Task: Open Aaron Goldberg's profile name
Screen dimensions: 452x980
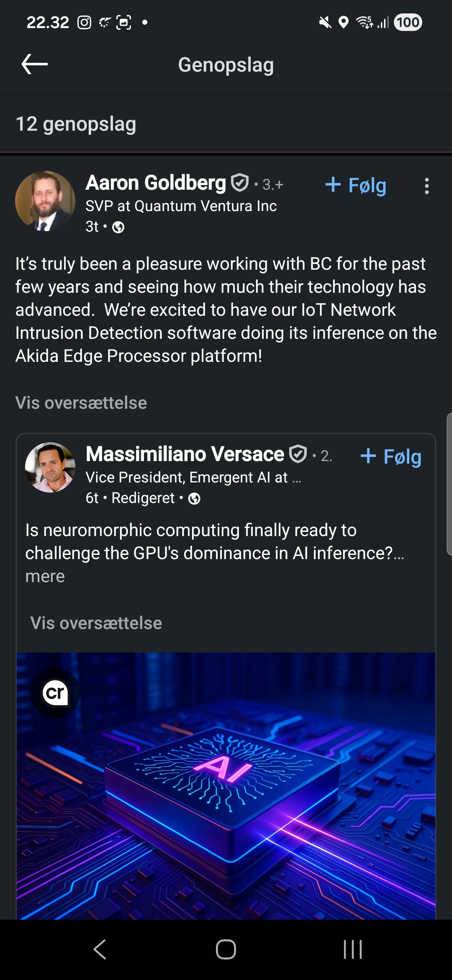Action: [x=156, y=183]
